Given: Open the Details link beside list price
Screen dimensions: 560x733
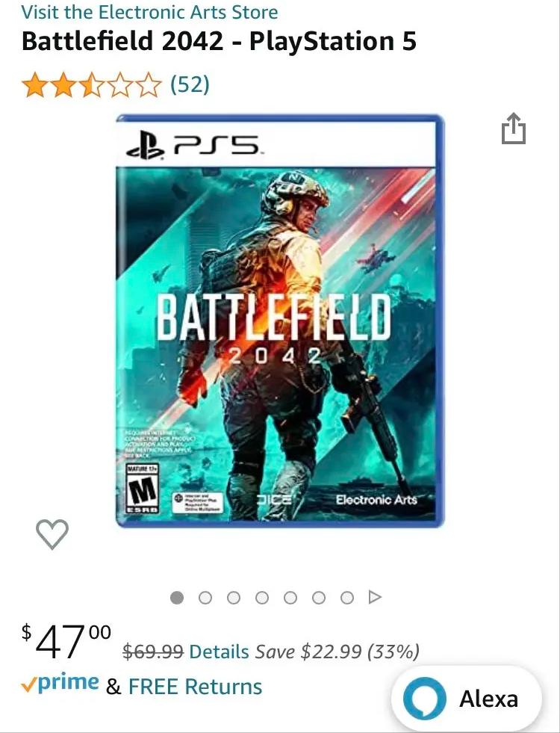Looking at the screenshot, I should coord(219,652).
